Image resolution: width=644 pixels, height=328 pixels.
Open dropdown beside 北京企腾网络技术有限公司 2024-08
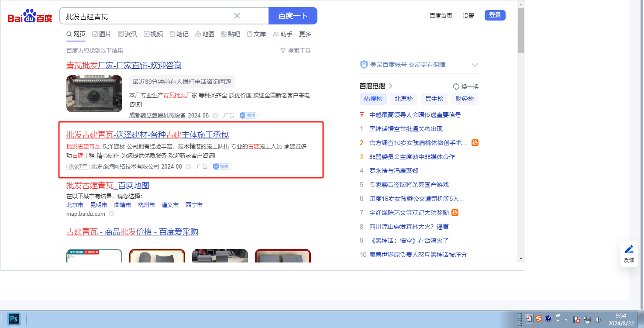(x=188, y=167)
